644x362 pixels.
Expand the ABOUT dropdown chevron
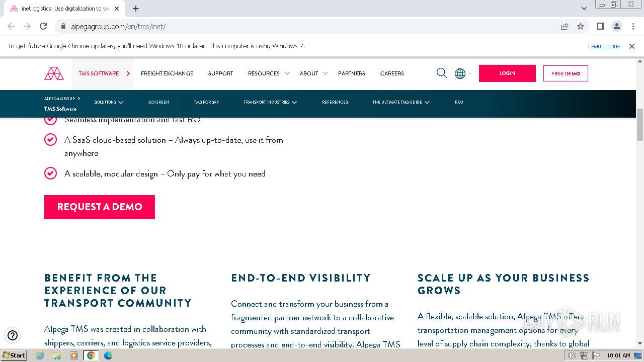325,73
